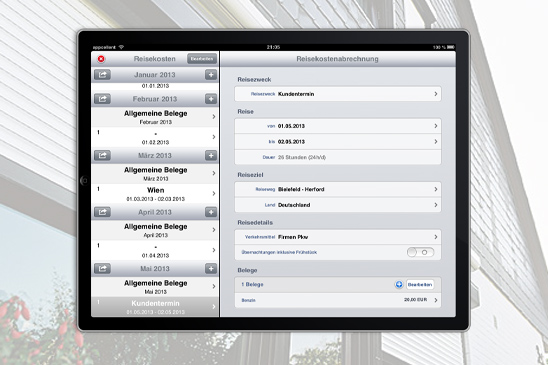Share the Mai 2013 expenses

click(x=102, y=269)
